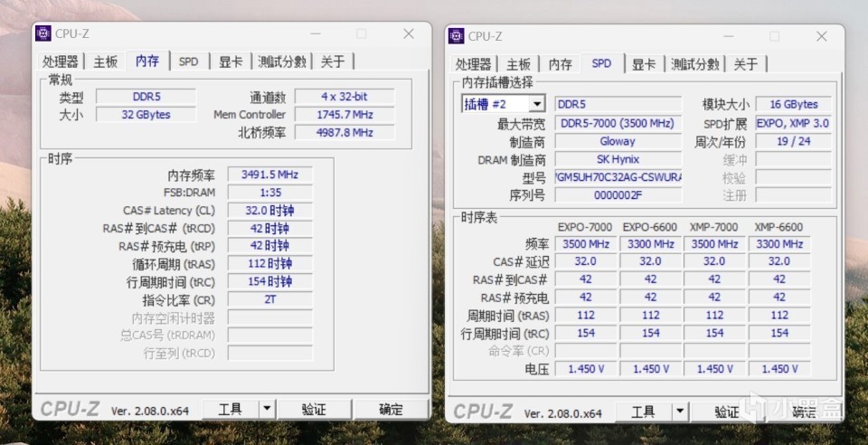Image resolution: width=868 pixels, height=445 pixels.
Task: Click the tRC 154 时钟 value
Action: click(270, 281)
